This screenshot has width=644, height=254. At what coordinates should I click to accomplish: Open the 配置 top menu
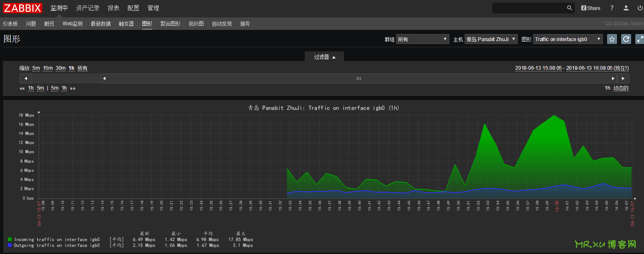coord(133,8)
